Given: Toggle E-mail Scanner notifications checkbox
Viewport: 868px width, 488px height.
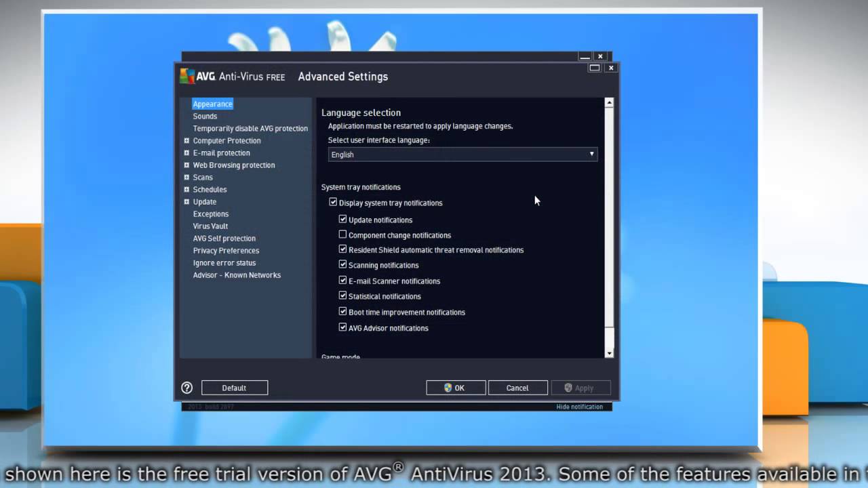Looking at the screenshot, I should tap(342, 280).
